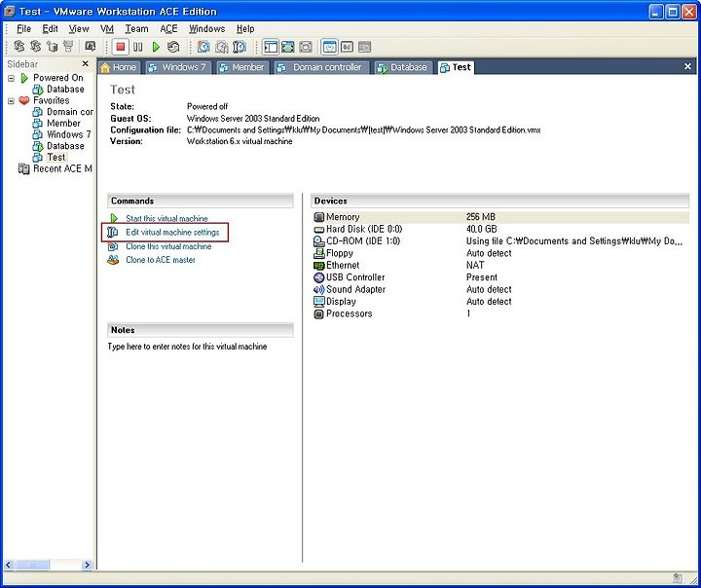Click the Memory device icon
This screenshot has width=701, height=588.
318,217
